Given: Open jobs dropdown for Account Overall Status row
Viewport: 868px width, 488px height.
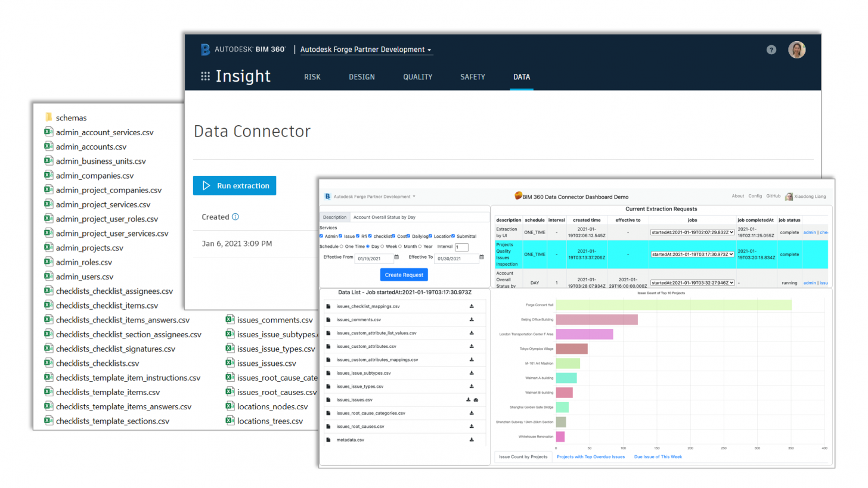Looking at the screenshot, I should [x=692, y=283].
